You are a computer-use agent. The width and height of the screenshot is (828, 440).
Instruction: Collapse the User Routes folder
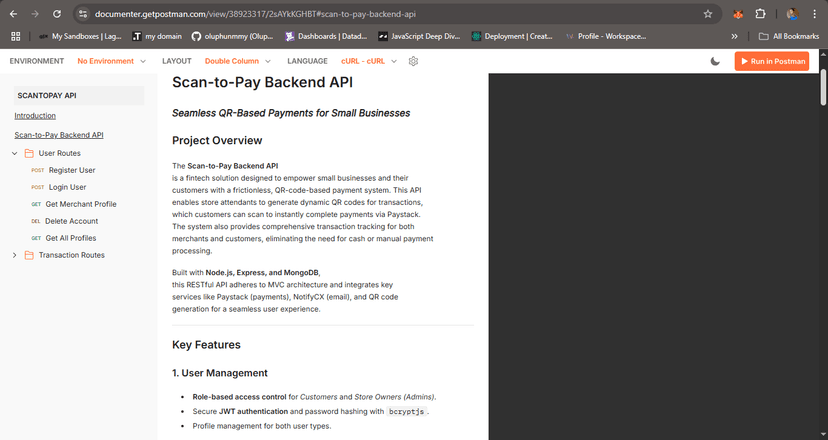15,153
